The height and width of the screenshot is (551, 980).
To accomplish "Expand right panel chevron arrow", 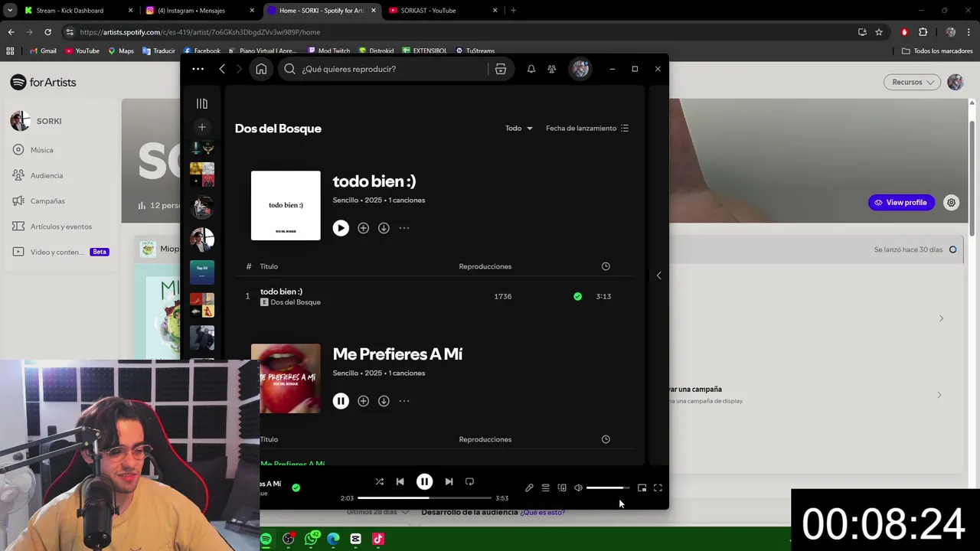I will (658, 275).
